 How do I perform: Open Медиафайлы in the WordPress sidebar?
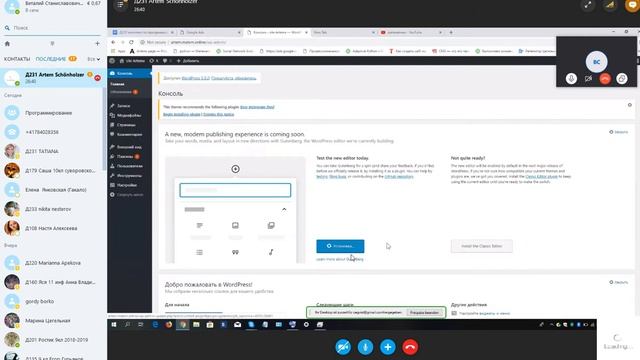click(130, 115)
